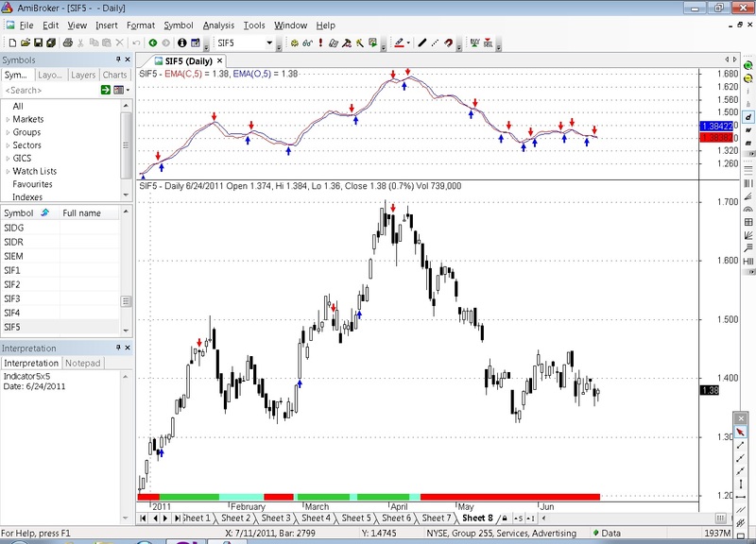Expand the Watch Lists tree node
The width and height of the screenshot is (756, 544).
coord(8,172)
